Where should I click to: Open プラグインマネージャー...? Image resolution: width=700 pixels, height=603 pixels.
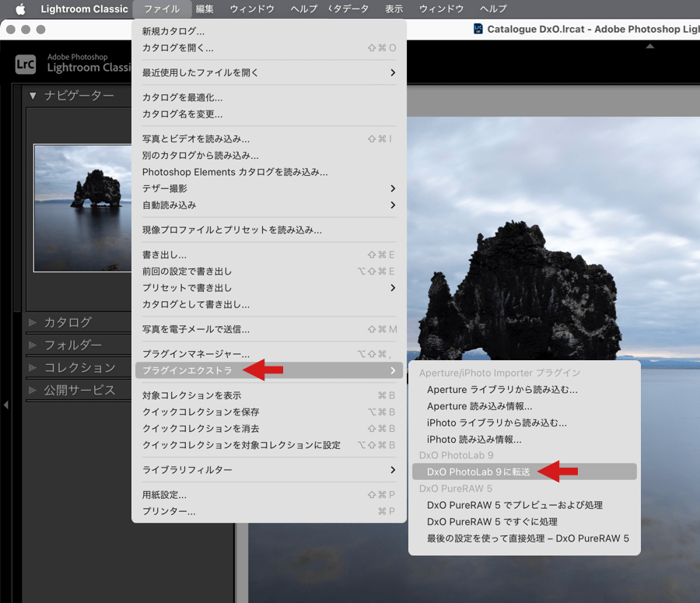[x=269, y=354]
